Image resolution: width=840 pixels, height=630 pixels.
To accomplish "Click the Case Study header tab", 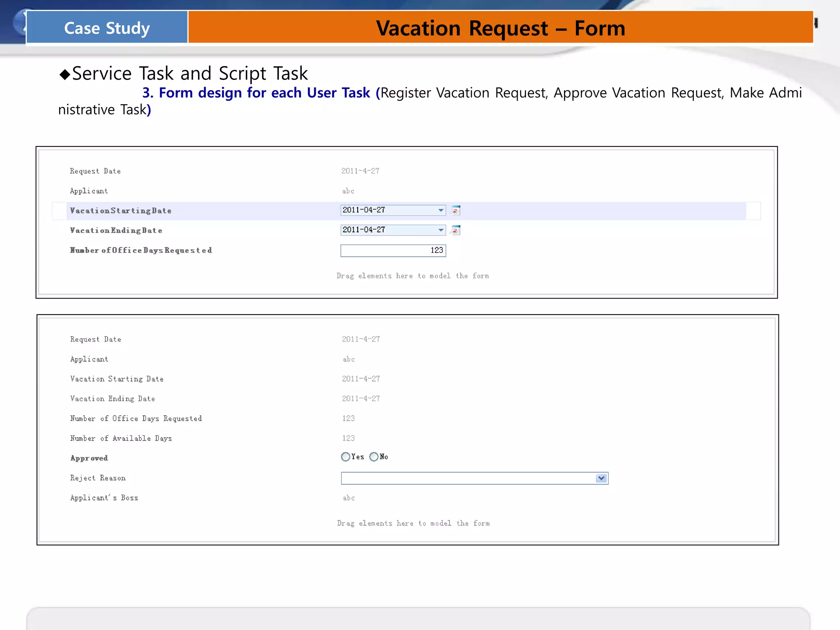I will tap(107, 28).
